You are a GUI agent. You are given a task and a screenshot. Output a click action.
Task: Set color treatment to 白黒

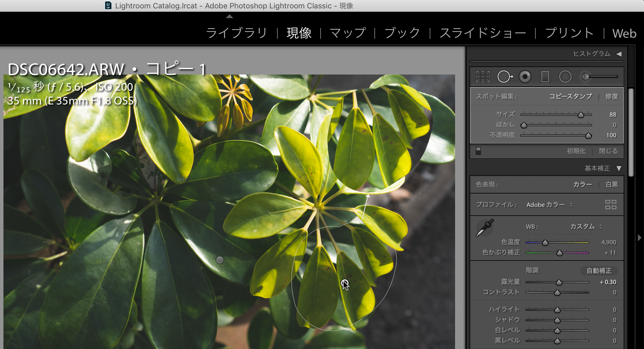[x=612, y=184]
